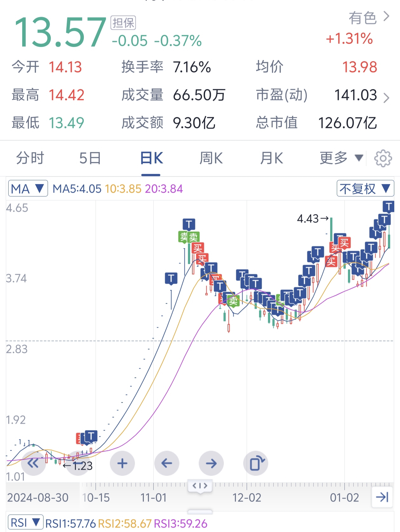Tap T marker above October peak
The image size is (400, 532).
(189, 225)
